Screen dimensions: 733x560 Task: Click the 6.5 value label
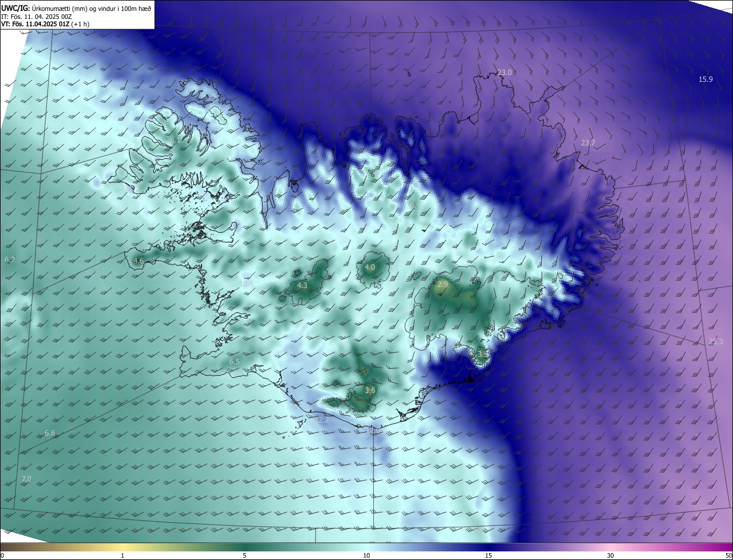click(x=234, y=361)
